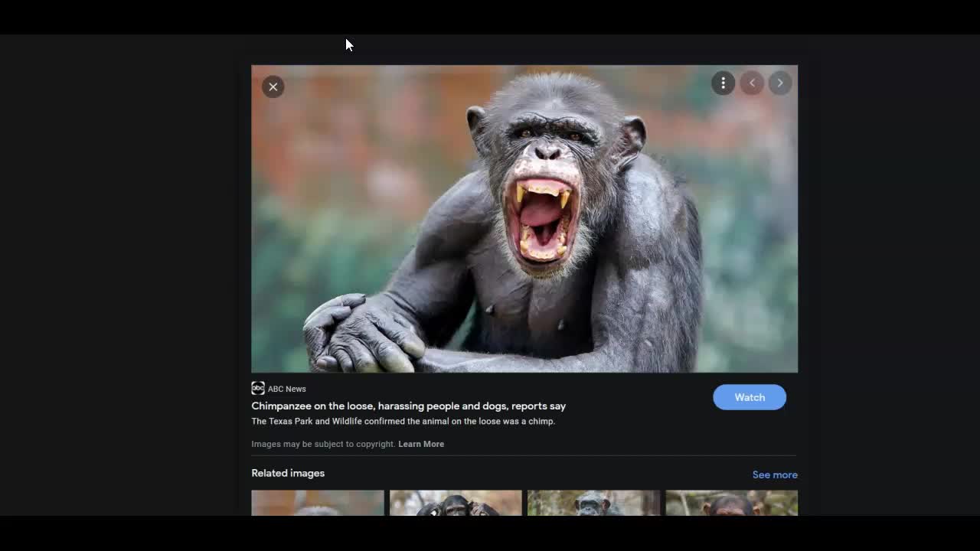This screenshot has height=551, width=980.
Task: Open the chimpanzee on the loose headline
Action: [x=409, y=406]
